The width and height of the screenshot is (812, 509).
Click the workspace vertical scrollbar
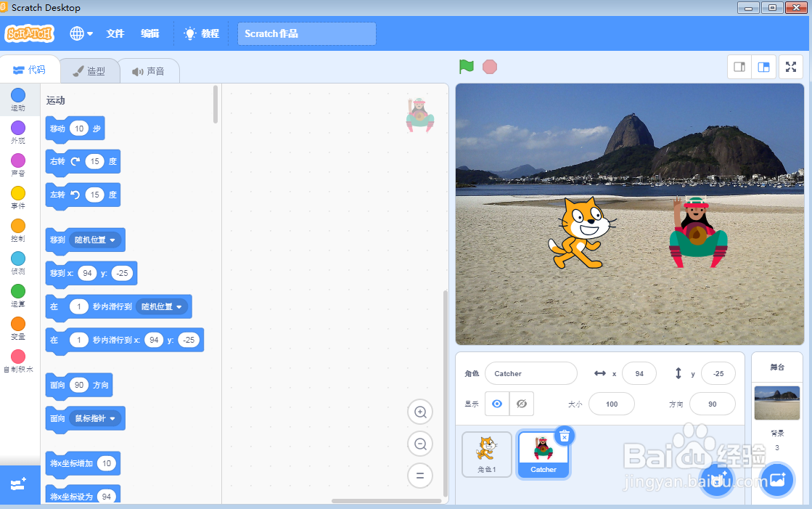[445, 394]
